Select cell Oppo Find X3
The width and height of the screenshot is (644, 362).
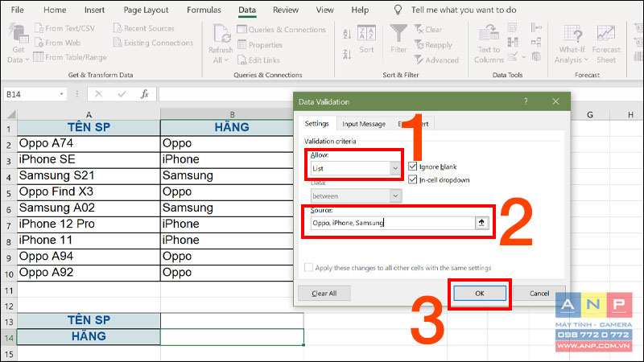tap(89, 191)
